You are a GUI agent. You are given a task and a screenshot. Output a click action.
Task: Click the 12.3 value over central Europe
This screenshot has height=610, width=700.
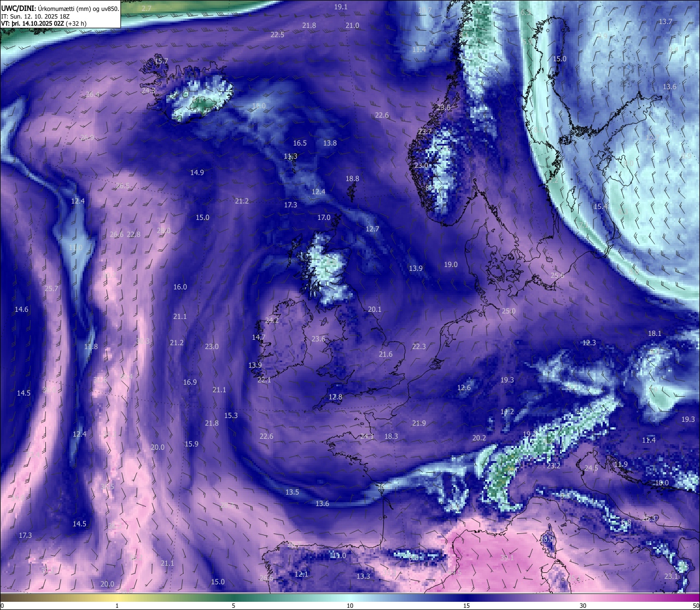(x=589, y=342)
